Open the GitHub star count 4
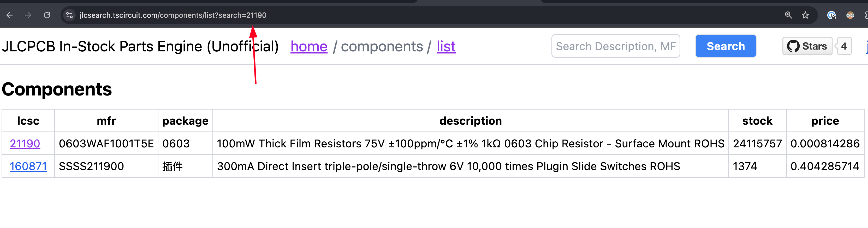This screenshot has width=868, height=228. click(x=844, y=46)
